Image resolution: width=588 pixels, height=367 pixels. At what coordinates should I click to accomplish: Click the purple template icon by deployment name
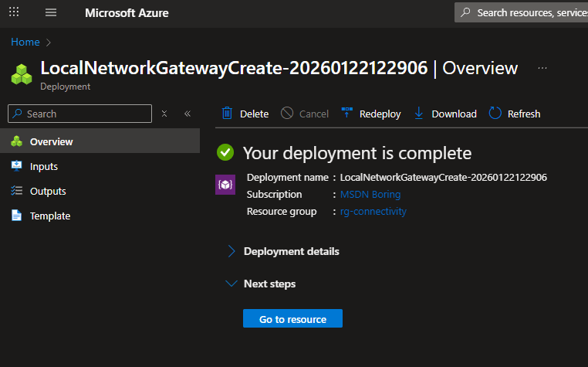[225, 185]
